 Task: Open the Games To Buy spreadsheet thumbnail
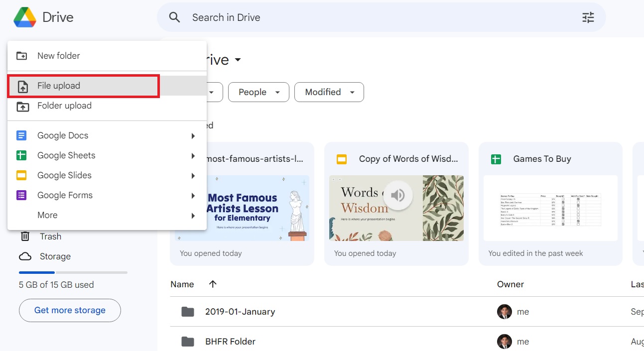click(550, 208)
